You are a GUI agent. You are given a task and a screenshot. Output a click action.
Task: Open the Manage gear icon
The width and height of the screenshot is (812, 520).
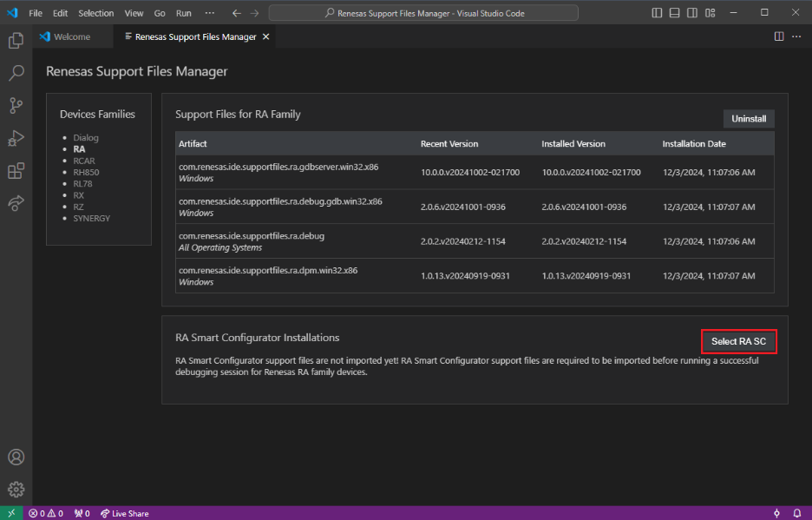coord(16,490)
